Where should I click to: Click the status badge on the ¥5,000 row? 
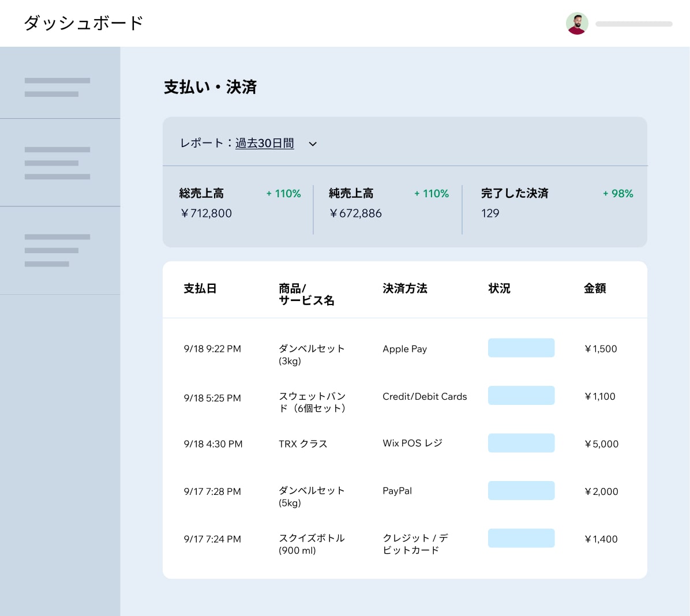[521, 442]
